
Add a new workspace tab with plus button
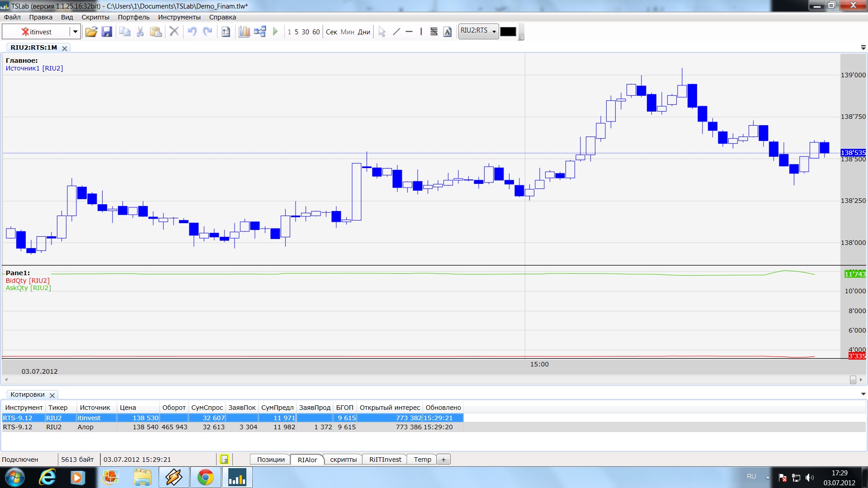pos(443,460)
